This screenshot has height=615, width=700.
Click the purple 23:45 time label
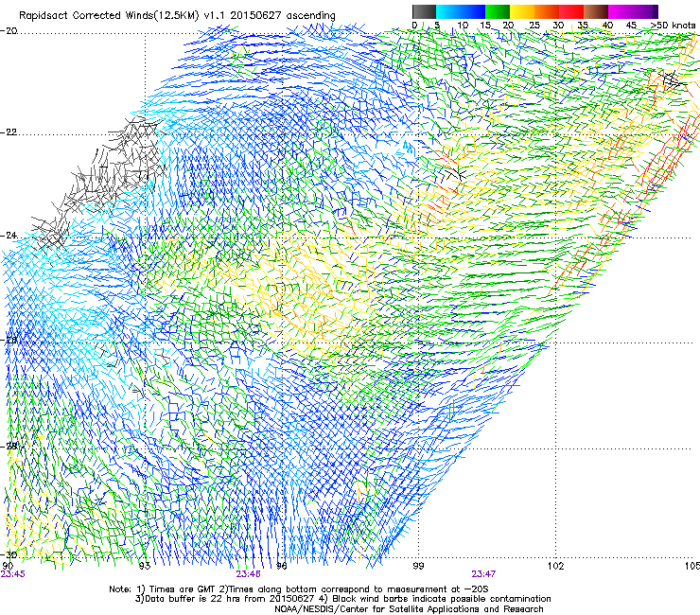pyautogui.click(x=13, y=574)
